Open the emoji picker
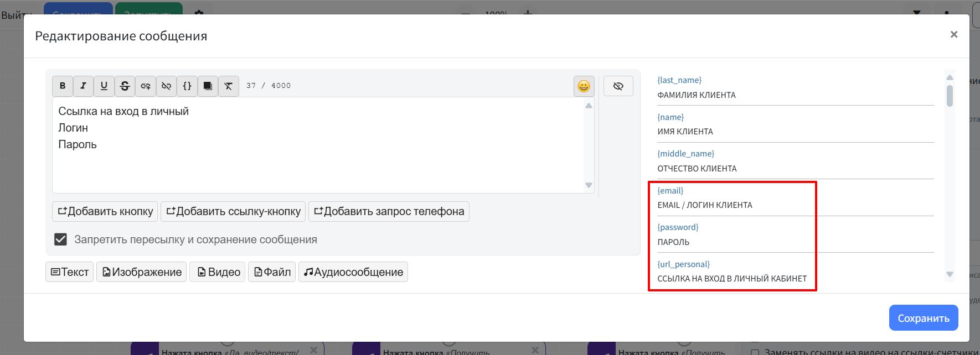The image size is (980, 355). click(584, 86)
